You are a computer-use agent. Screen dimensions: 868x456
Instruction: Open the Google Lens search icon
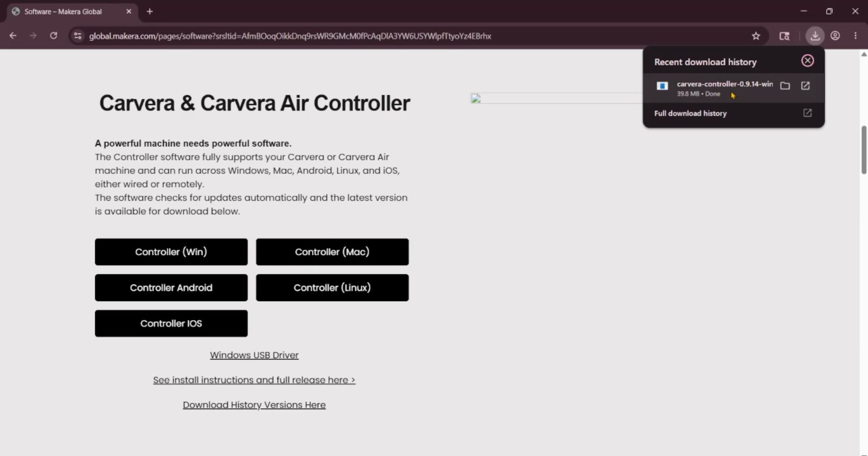(784, 36)
